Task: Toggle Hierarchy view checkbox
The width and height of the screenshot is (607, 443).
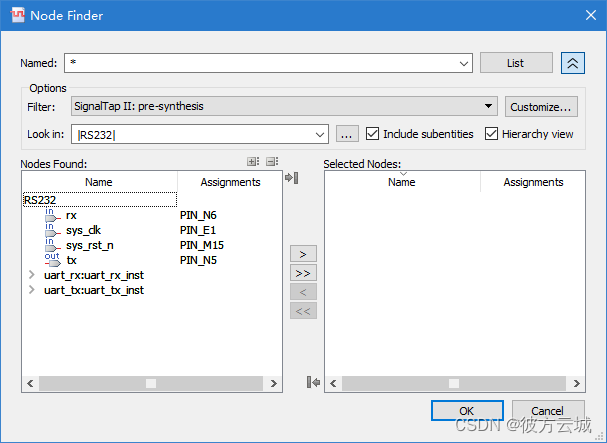Action: [491, 134]
